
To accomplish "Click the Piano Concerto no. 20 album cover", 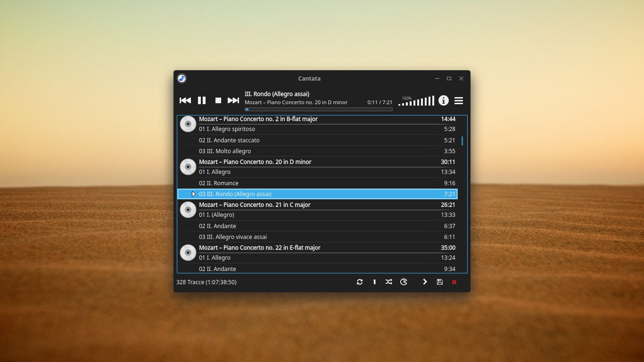I will coord(188,167).
